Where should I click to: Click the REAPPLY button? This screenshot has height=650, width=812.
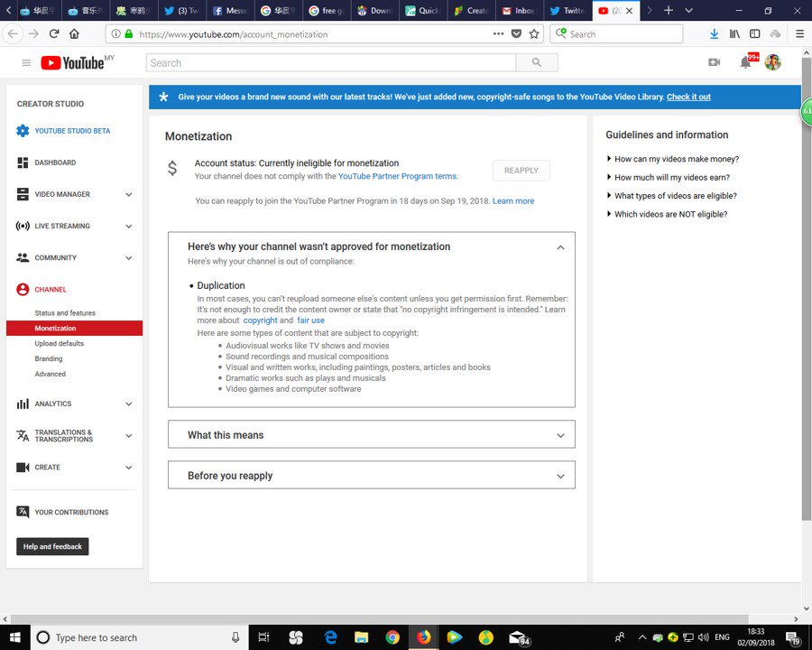pyautogui.click(x=521, y=171)
